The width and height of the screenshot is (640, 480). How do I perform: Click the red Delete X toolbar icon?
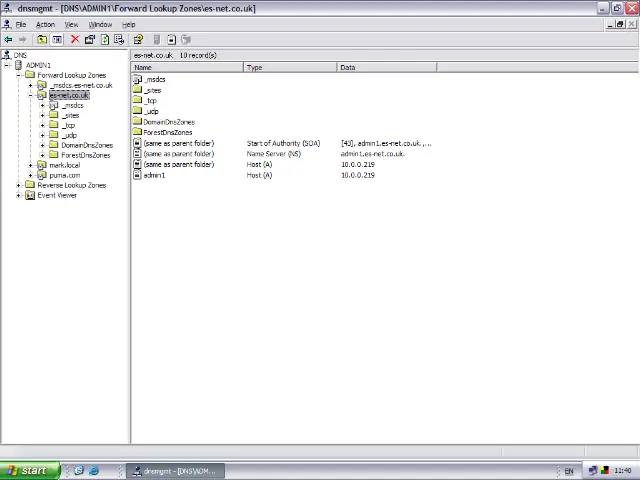pos(75,39)
